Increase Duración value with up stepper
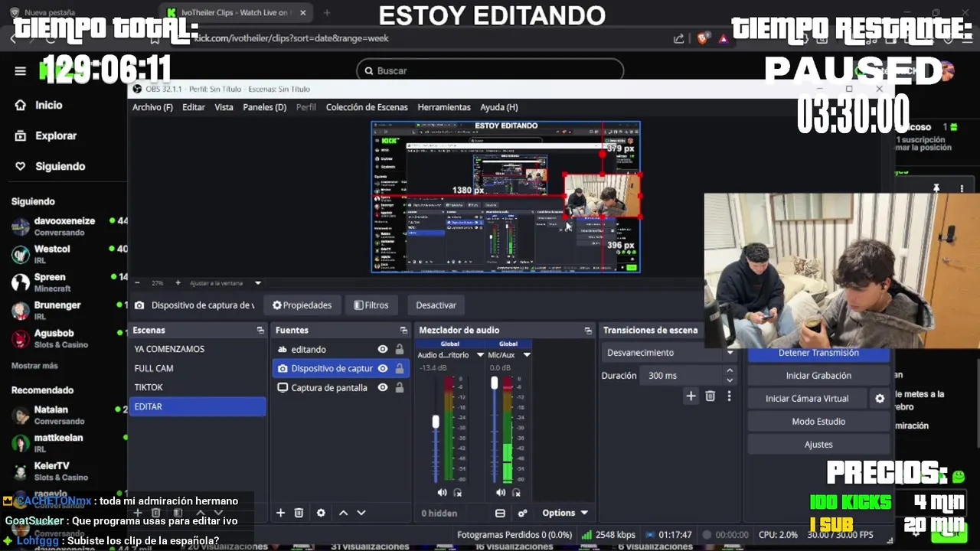The image size is (980, 551). (730, 371)
